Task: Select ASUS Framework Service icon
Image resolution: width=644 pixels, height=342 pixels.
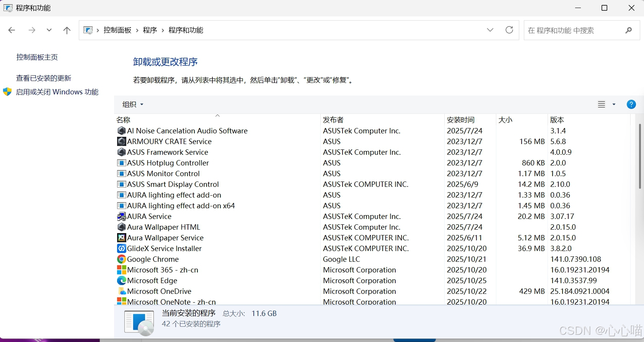Action: click(x=121, y=152)
